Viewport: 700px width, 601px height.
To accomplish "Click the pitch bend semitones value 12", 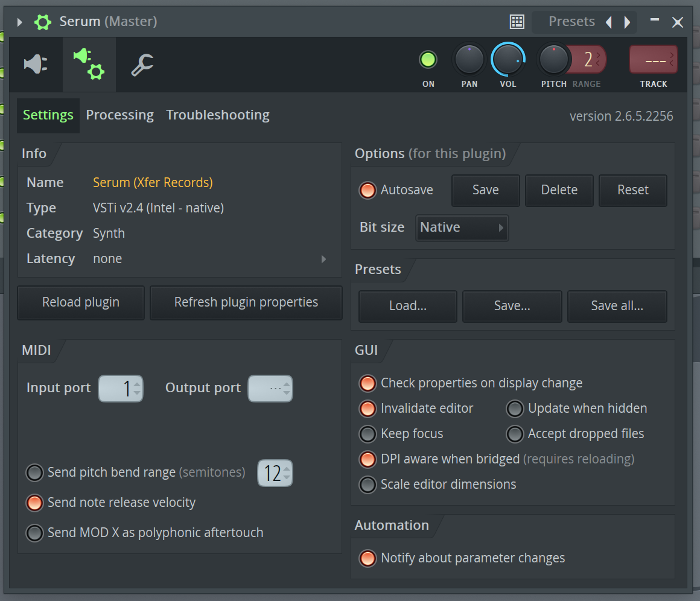I will pos(275,473).
